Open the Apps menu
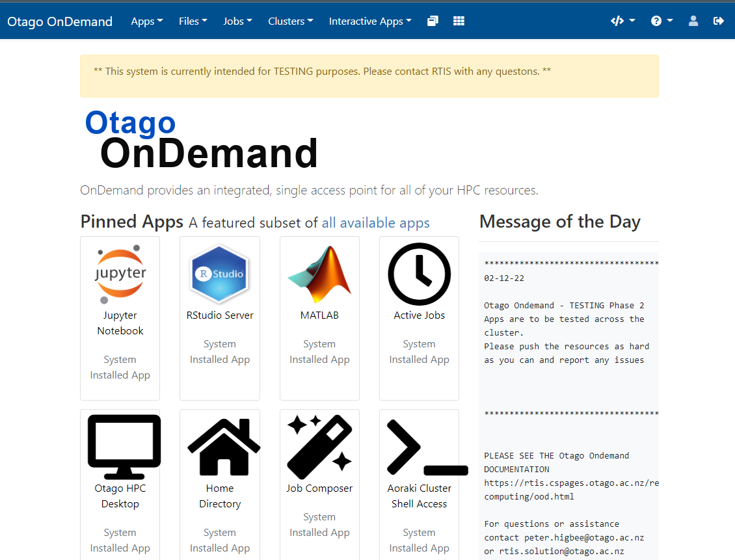 click(x=146, y=20)
